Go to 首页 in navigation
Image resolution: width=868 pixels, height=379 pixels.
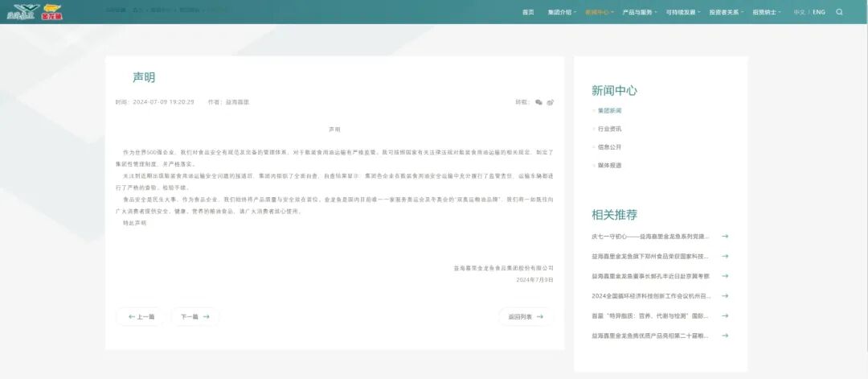pos(528,11)
